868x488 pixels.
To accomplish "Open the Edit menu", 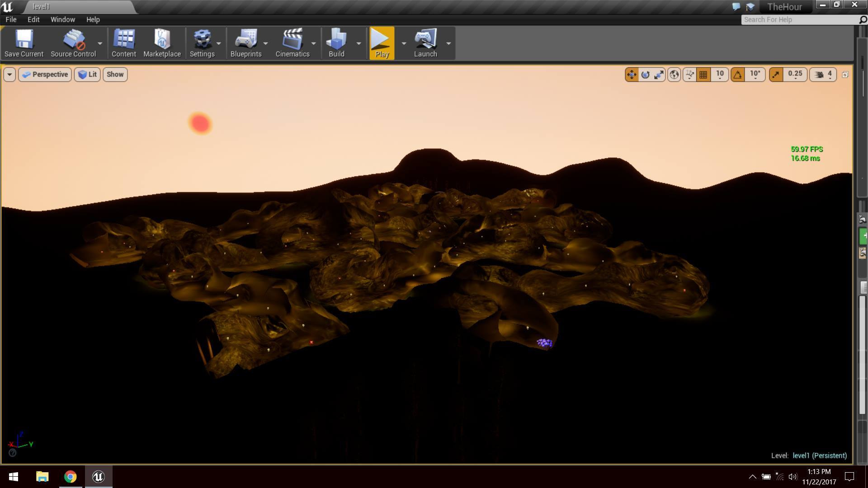I will click(33, 19).
